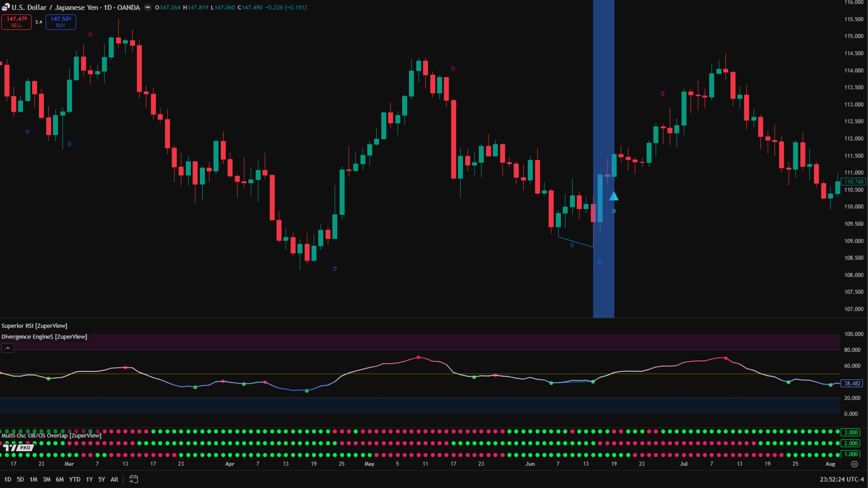The height and width of the screenshot is (488, 868).
Task: Select Multi-Osc OB/OS Overlap indicator label
Action: tap(52, 436)
